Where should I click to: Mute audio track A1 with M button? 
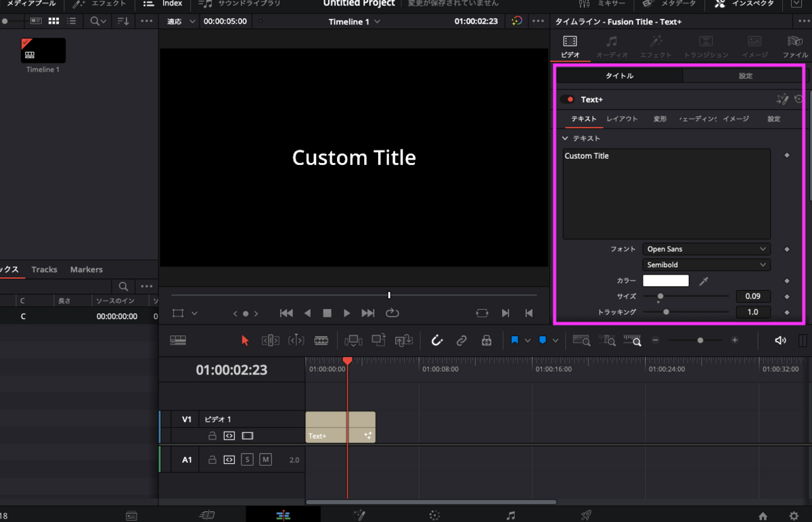(x=265, y=460)
